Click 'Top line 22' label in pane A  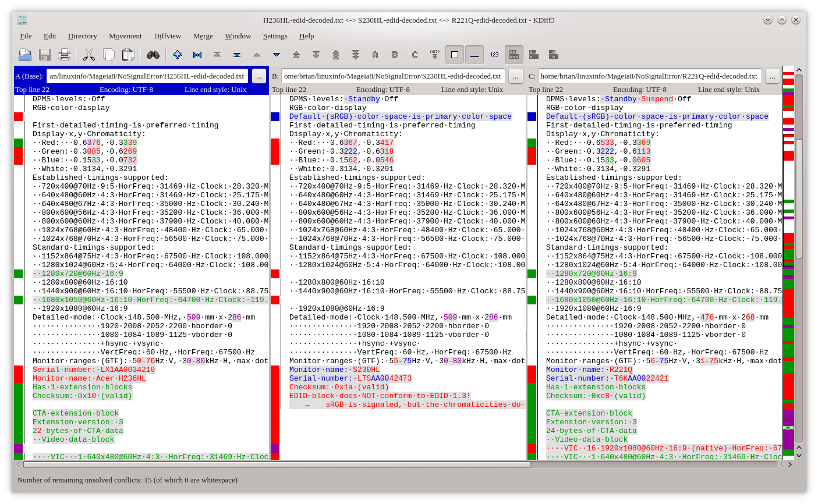pos(32,90)
